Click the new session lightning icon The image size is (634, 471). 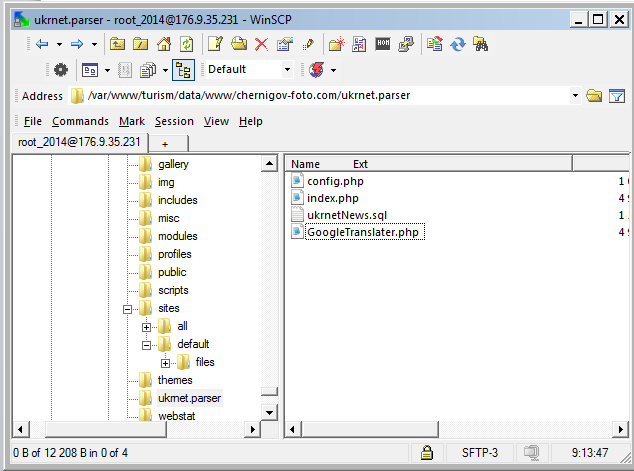(x=317, y=70)
